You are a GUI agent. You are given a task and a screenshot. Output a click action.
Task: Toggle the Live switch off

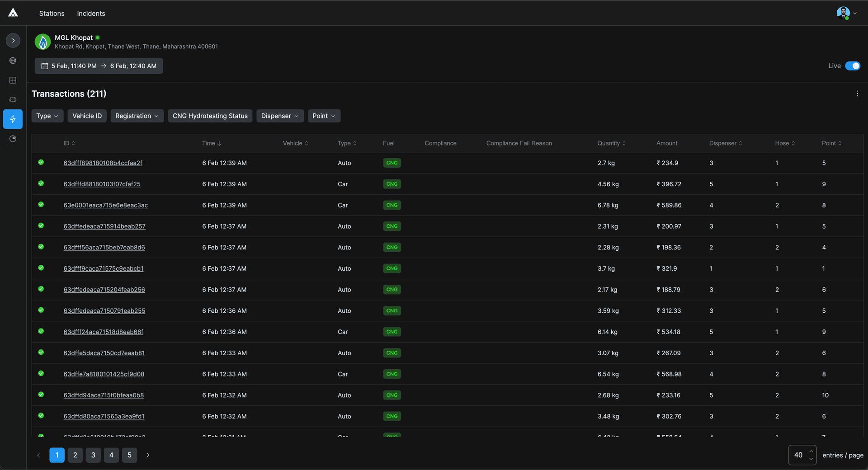853,66
